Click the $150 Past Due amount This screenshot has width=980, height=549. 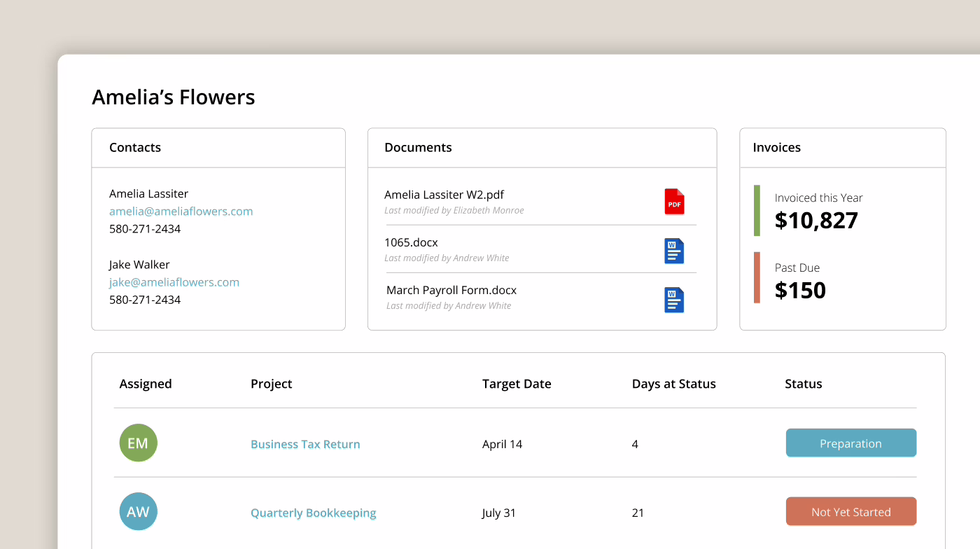pos(800,290)
